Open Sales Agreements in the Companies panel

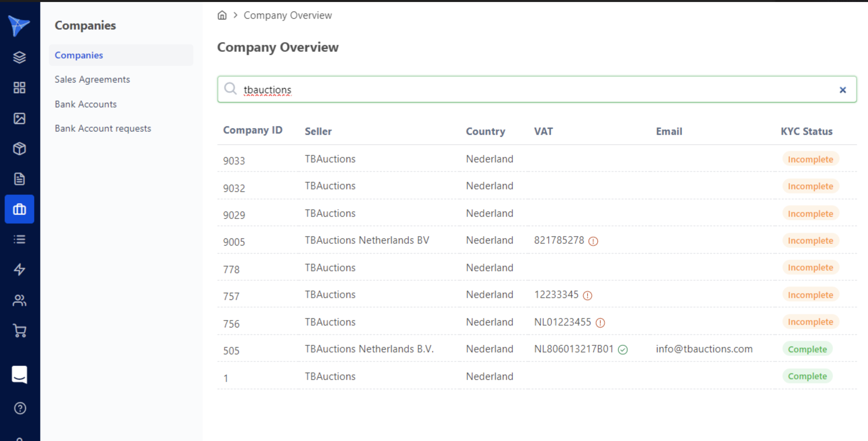(92, 79)
